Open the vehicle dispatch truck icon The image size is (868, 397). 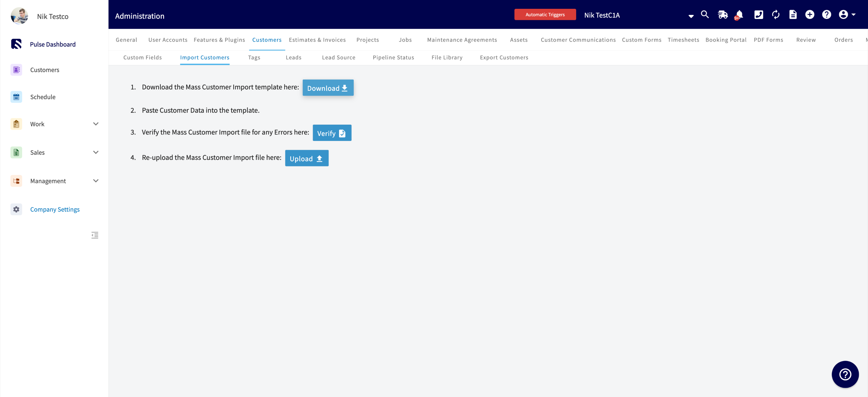[x=723, y=15]
